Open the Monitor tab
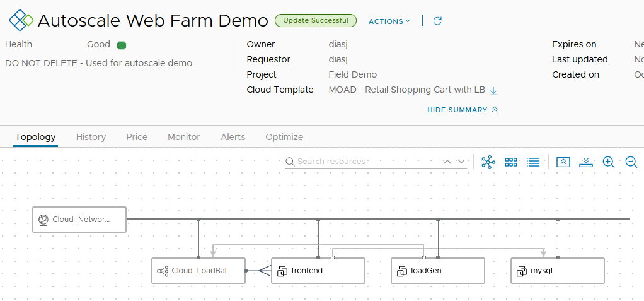This screenshot has width=644, height=301. (x=183, y=137)
